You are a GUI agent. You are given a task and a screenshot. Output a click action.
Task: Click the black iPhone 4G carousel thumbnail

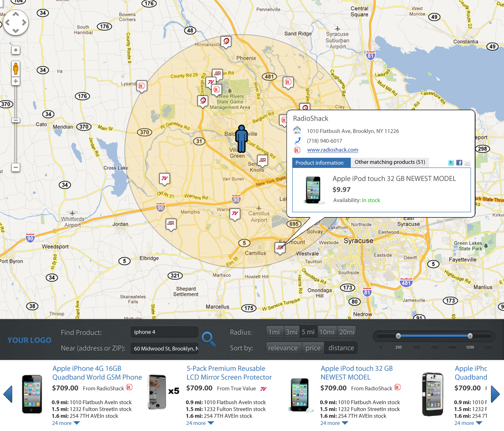point(32,394)
